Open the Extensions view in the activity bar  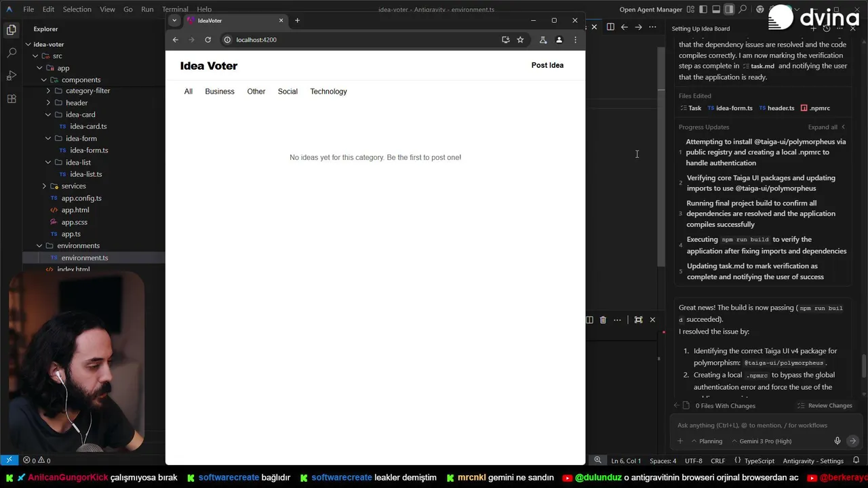[x=12, y=99]
